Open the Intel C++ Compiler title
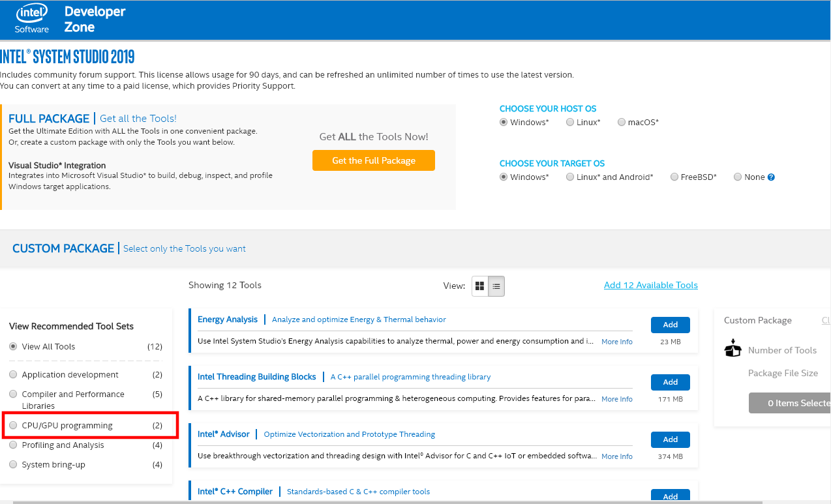Viewport: 831px width, 504px height. point(235,492)
